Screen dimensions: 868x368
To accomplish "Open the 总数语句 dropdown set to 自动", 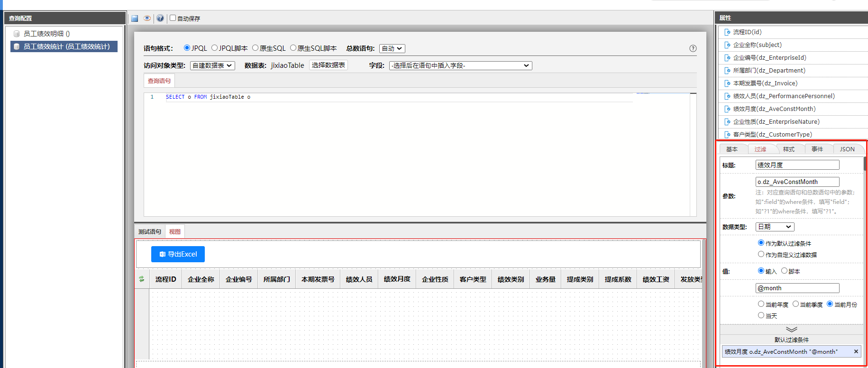I will [392, 48].
